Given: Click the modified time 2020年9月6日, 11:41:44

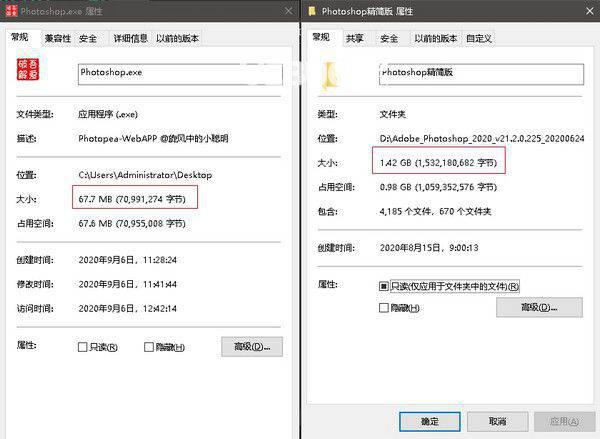Looking at the screenshot, I should 127,284.
